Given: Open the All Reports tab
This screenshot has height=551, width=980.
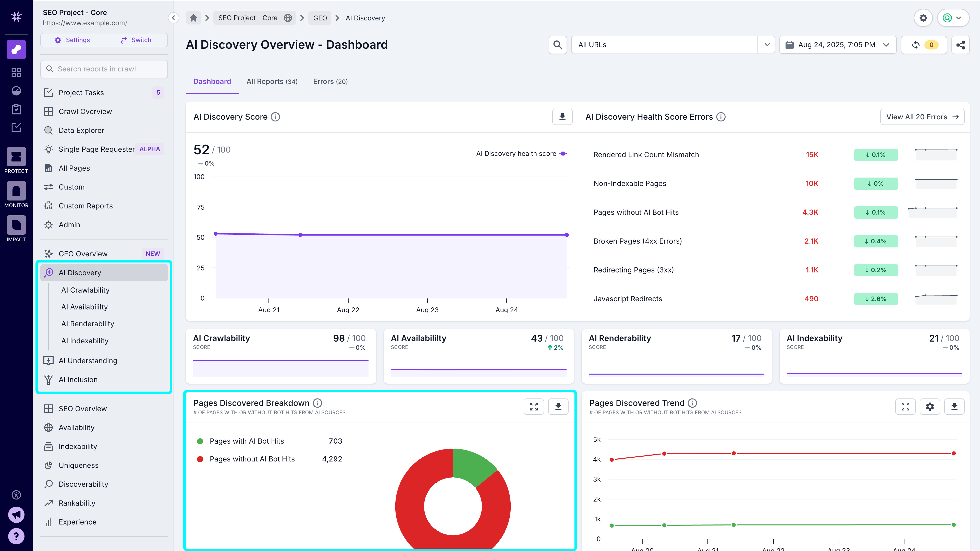Looking at the screenshot, I should click(272, 81).
